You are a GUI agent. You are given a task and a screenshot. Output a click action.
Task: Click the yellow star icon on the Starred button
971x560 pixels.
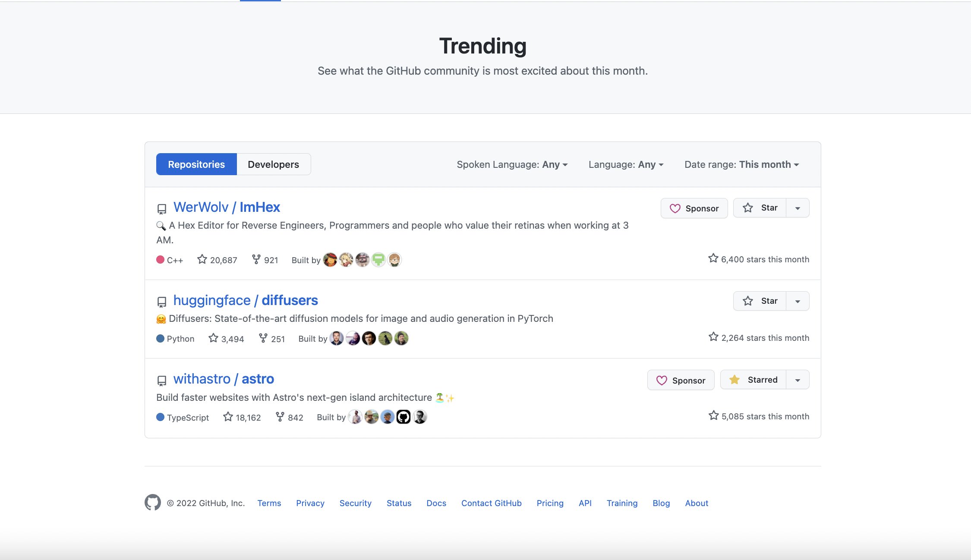pyautogui.click(x=735, y=379)
